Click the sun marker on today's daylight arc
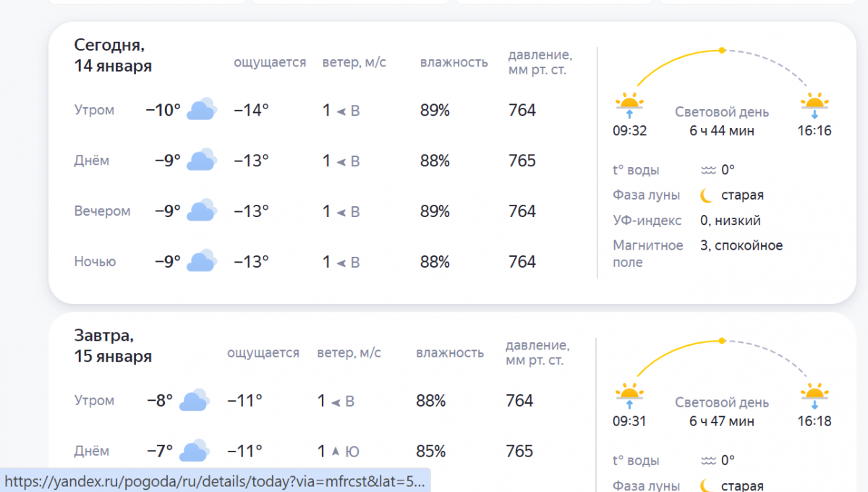The height and width of the screenshot is (492, 868). [721, 50]
